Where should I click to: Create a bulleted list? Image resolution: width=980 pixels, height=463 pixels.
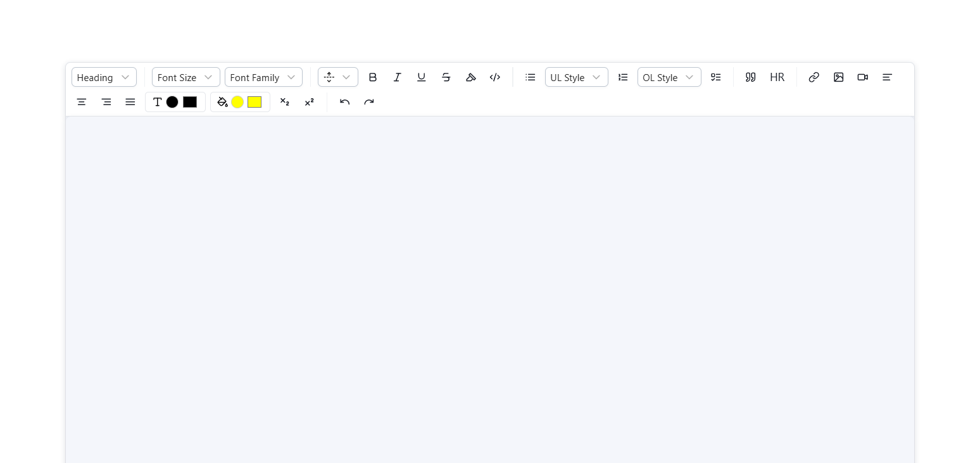coord(530,77)
